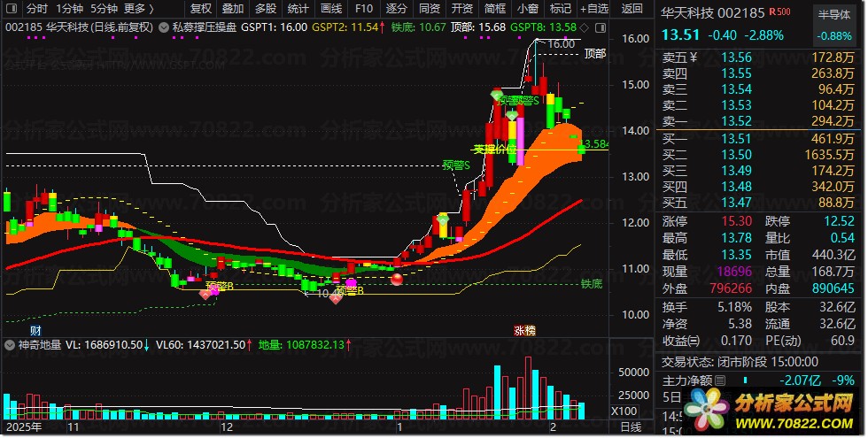
Task: Open 逐分 tick detail
Action: (396, 9)
